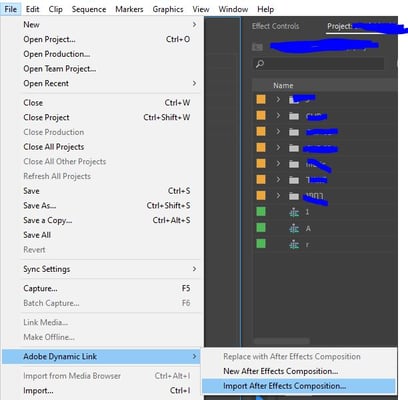The height and width of the screenshot is (400, 408).
Task: Expand the fourth bin chevron
Action: [278, 147]
